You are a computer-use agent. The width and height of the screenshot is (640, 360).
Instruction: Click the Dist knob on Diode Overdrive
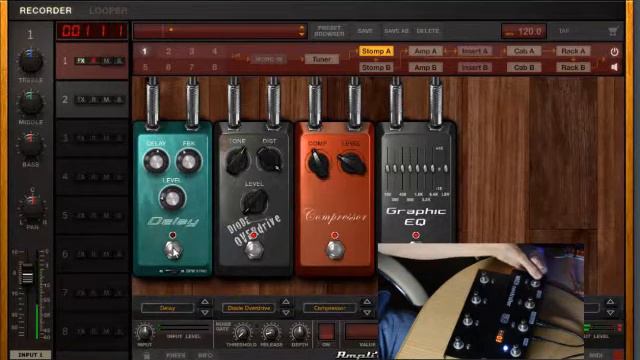point(269,160)
